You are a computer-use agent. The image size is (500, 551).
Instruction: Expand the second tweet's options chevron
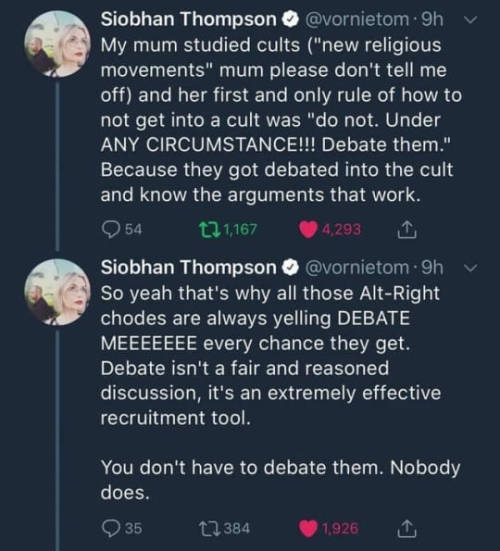471,268
